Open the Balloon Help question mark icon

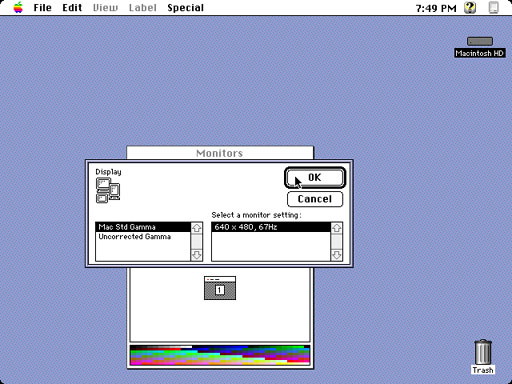pyautogui.click(x=470, y=7)
